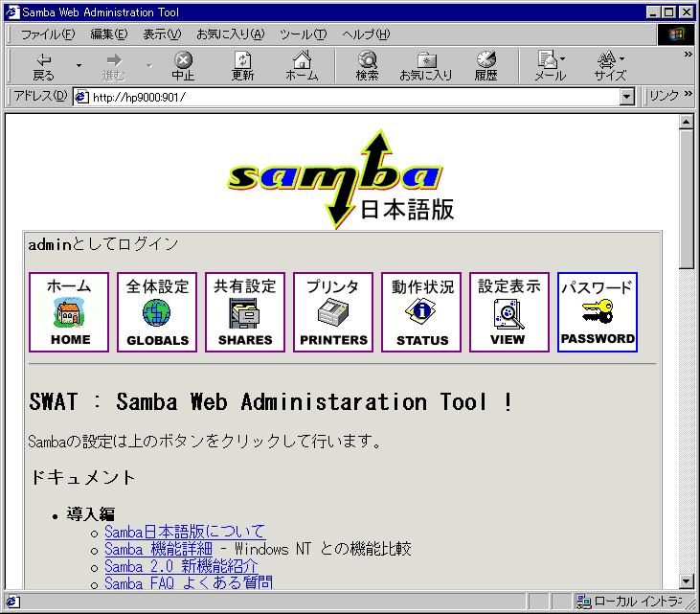Click the adminとしてログイン text

pyautogui.click(x=102, y=244)
